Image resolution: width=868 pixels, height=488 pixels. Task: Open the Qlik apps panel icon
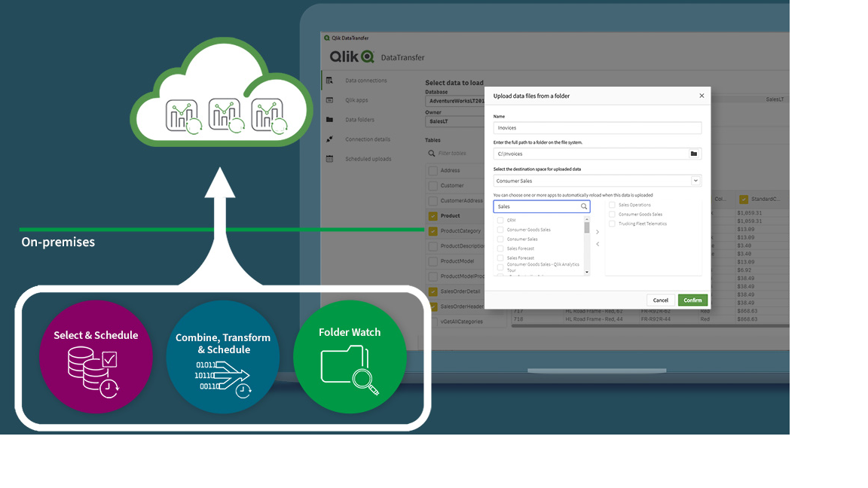click(x=329, y=99)
